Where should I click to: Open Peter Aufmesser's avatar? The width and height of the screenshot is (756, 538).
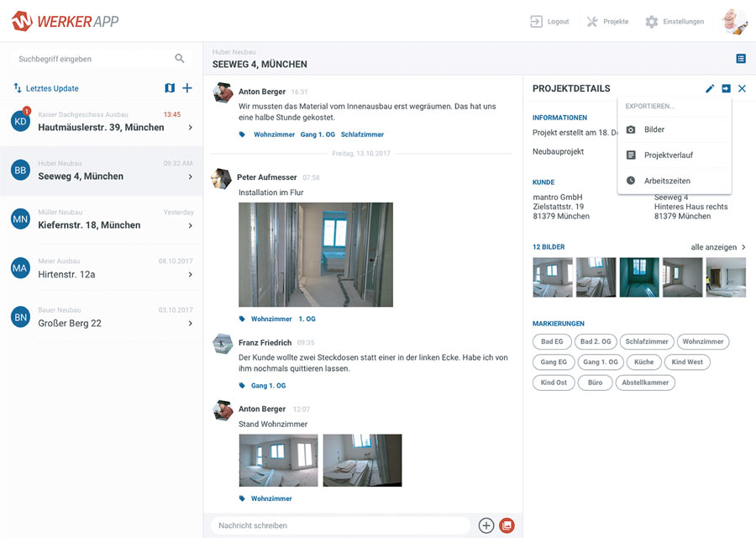(221, 178)
